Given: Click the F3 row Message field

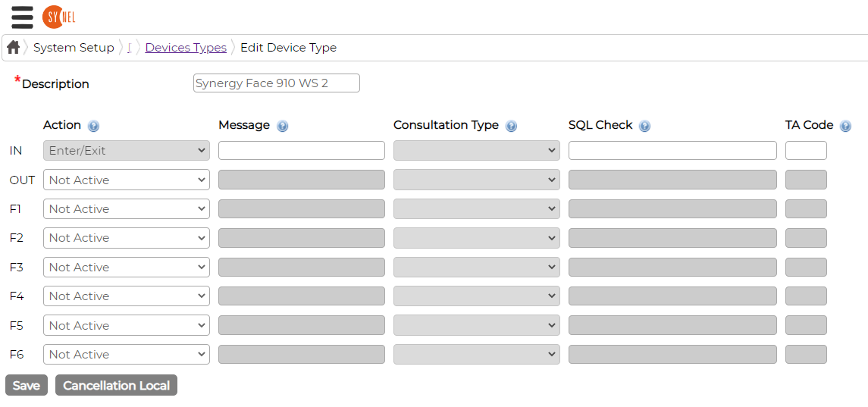Looking at the screenshot, I should click(302, 267).
